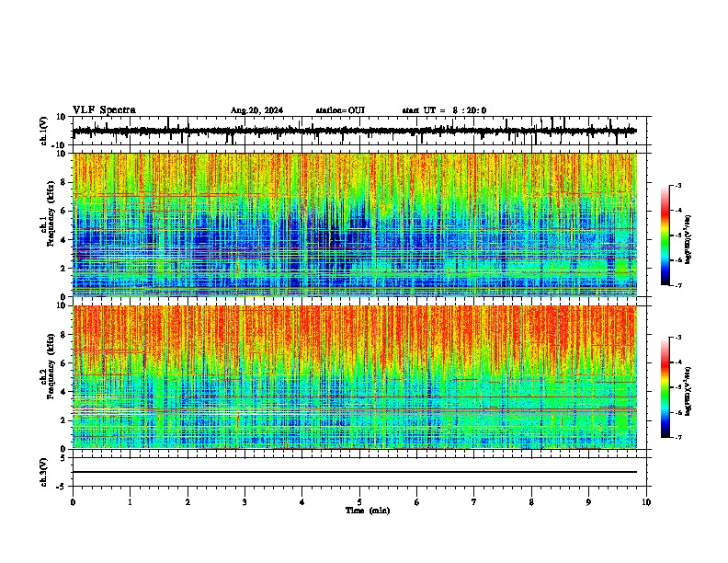Click time axis tick label '8'

tap(531, 502)
